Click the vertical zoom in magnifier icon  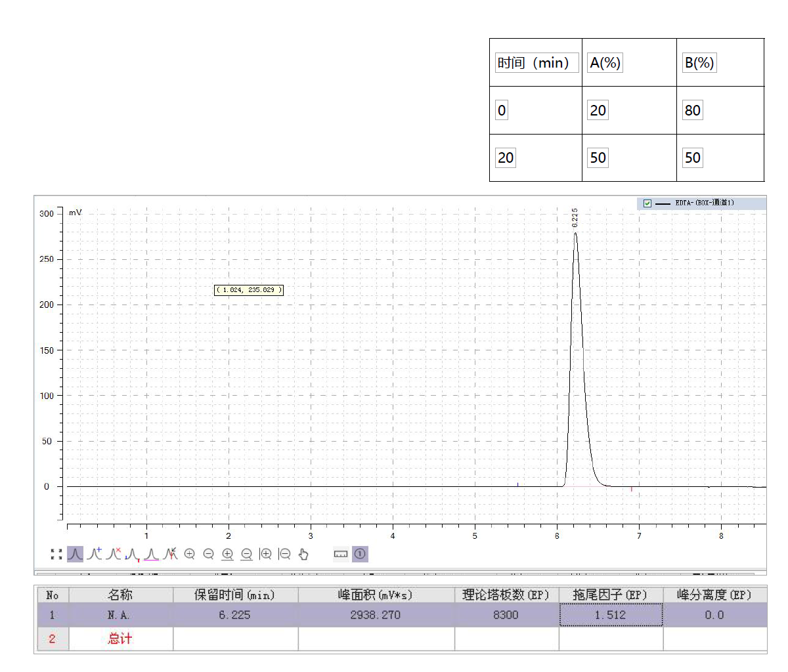pyautogui.click(x=266, y=555)
